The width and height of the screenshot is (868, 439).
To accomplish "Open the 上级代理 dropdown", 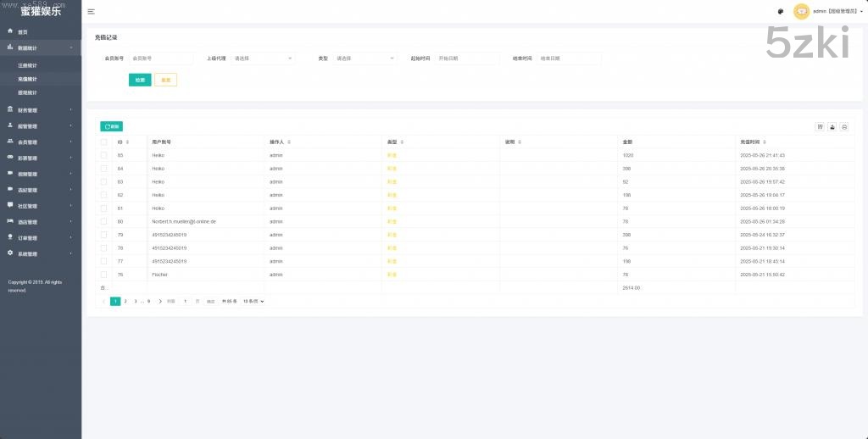I will pos(262,58).
